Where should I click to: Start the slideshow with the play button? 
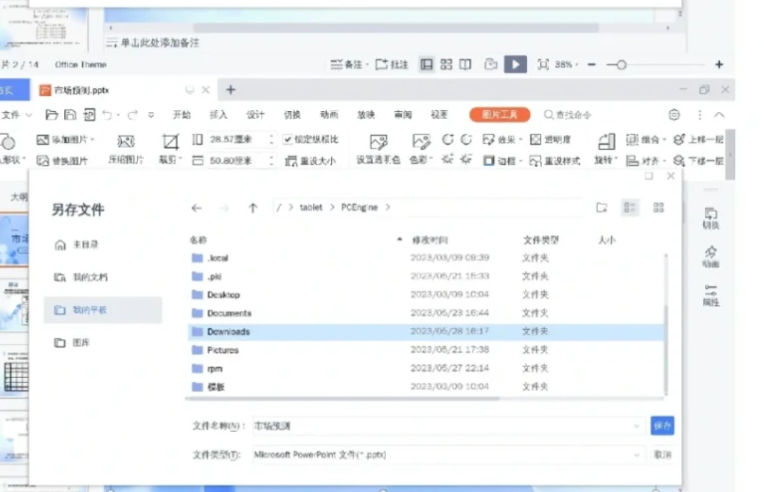click(x=515, y=64)
